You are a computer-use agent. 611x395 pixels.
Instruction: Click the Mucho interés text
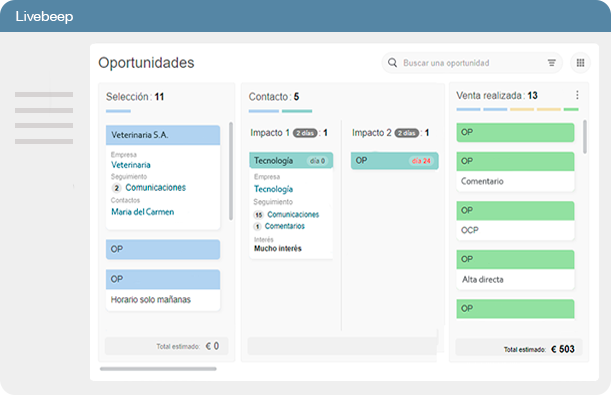(x=278, y=249)
